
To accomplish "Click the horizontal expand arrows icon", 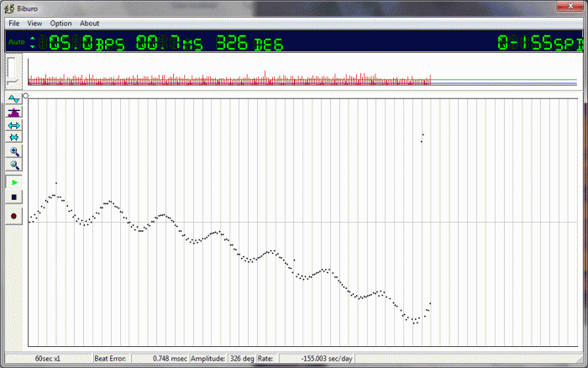I will tap(14, 125).
